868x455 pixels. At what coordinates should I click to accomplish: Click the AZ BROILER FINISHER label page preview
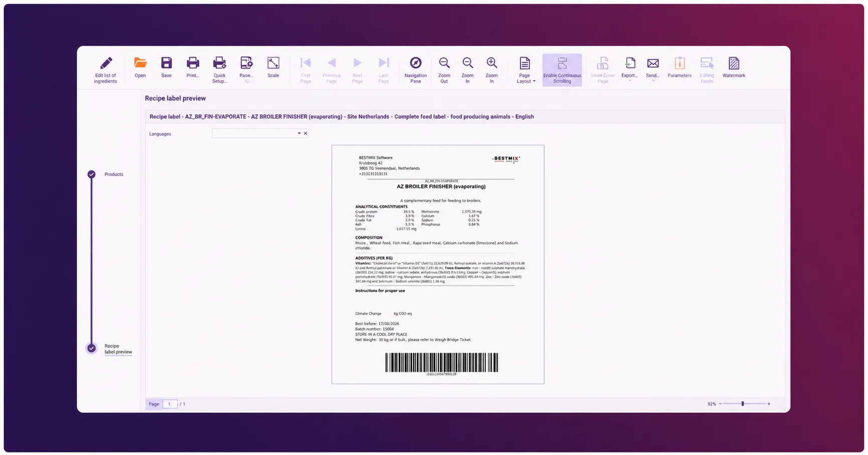tap(438, 265)
